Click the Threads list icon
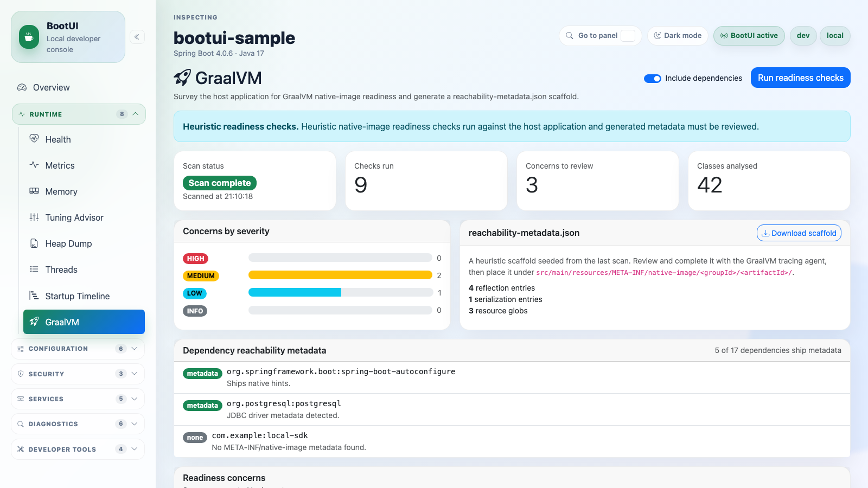This screenshot has height=488, width=868. pyautogui.click(x=34, y=269)
